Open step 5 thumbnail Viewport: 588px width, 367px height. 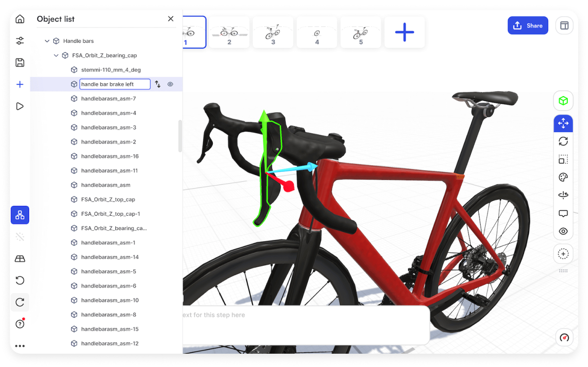point(361,33)
